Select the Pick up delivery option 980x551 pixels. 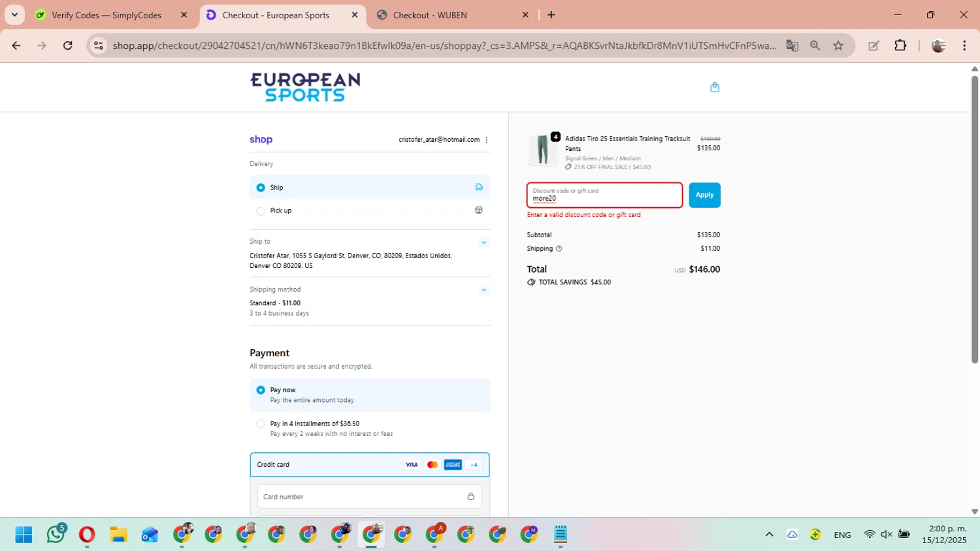(370, 210)
